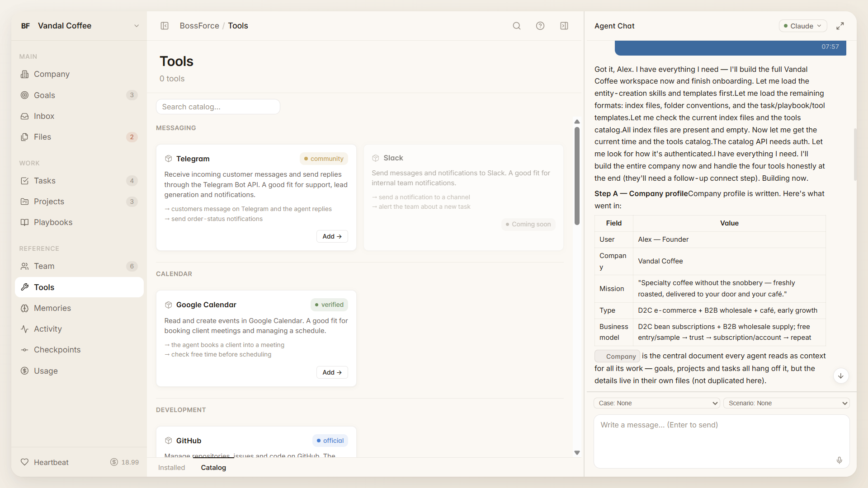The image size is (868, 488).
Task: Click the Tools breadcrumb label
Action: [238, 26]
